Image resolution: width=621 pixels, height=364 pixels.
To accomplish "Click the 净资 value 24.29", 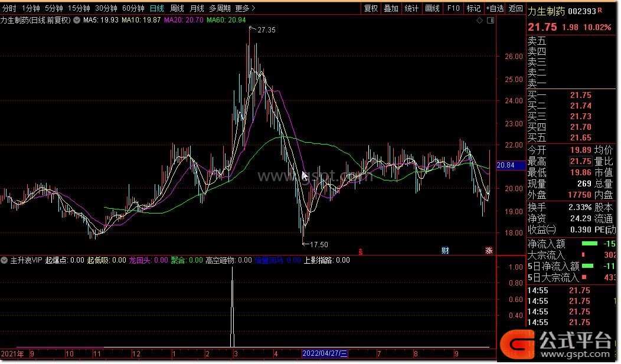I will 581,218.
